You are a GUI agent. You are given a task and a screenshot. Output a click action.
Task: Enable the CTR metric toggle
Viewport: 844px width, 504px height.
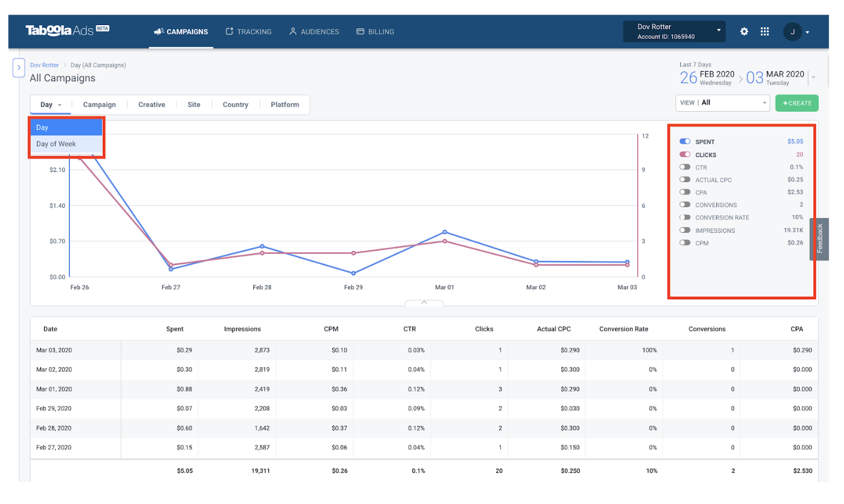click(x=684, y=167)
